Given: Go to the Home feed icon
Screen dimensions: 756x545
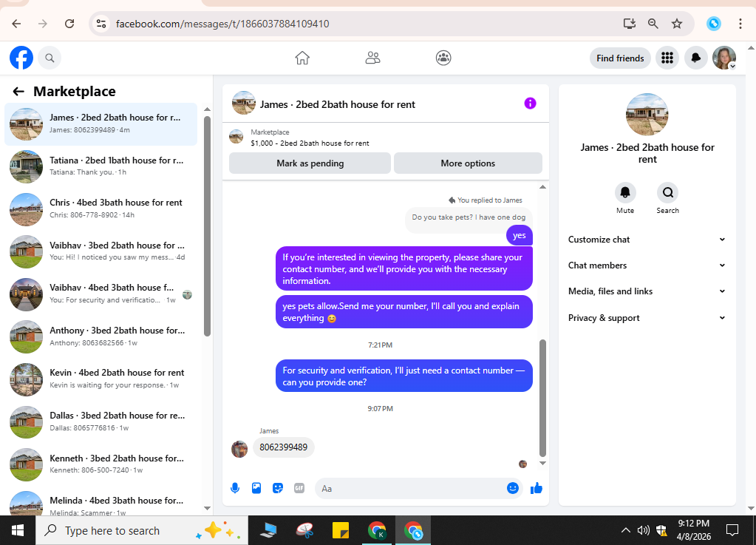Looking at the screenshot, I should 302,58.
